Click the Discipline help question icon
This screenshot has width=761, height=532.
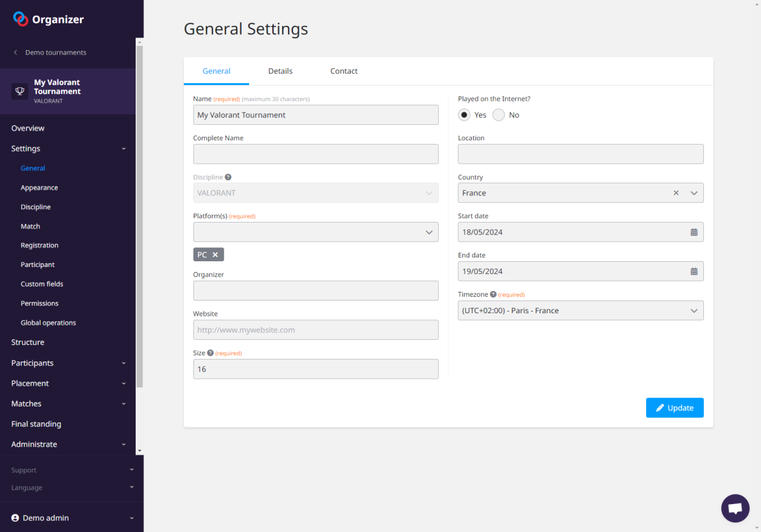click(x=228, y=178)
